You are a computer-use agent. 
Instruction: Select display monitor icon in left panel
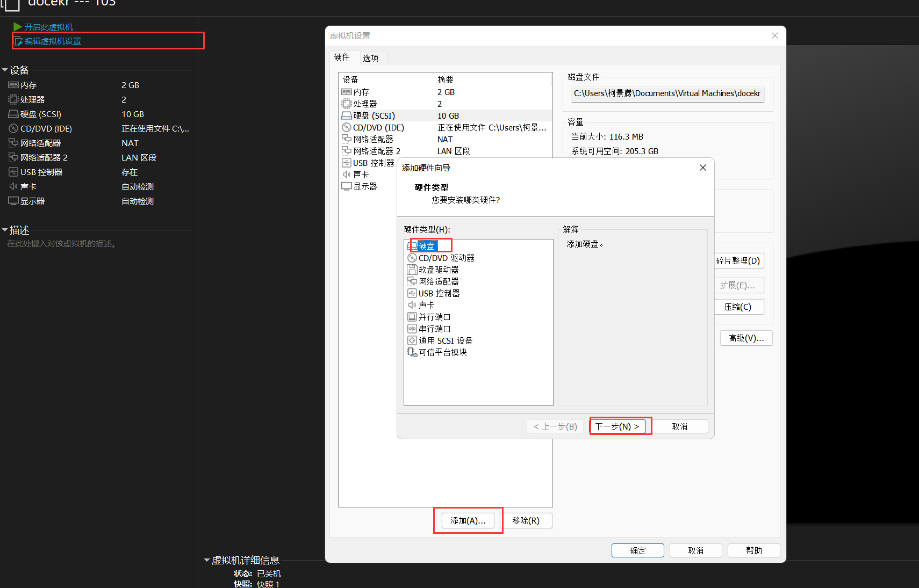[x=13, y=201]
